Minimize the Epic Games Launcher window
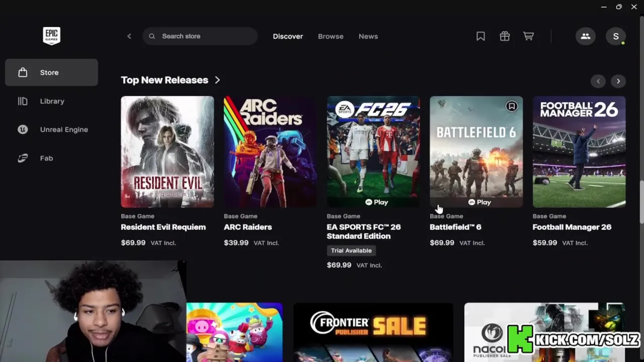 coord(604,7)
